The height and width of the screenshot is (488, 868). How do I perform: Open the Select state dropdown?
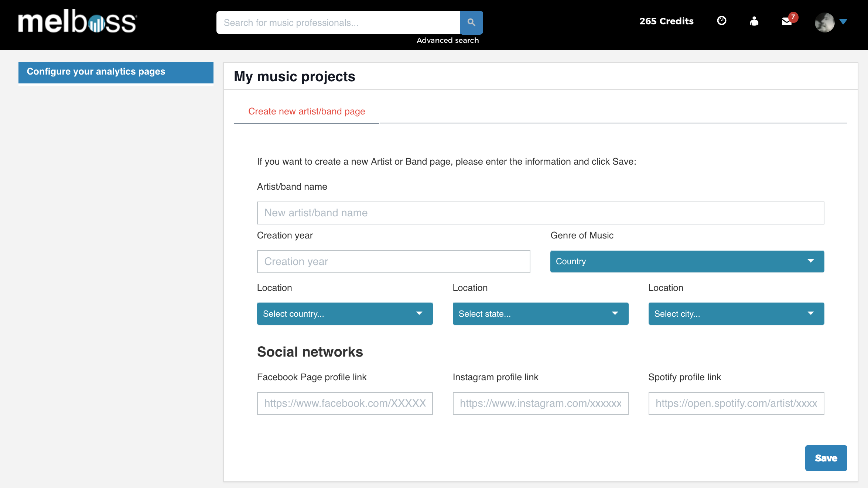click(540, 314)
